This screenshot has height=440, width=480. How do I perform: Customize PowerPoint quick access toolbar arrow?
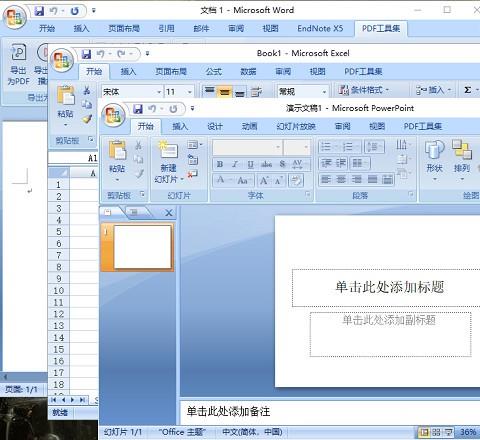pyautogui.click(x=192, y=108)
